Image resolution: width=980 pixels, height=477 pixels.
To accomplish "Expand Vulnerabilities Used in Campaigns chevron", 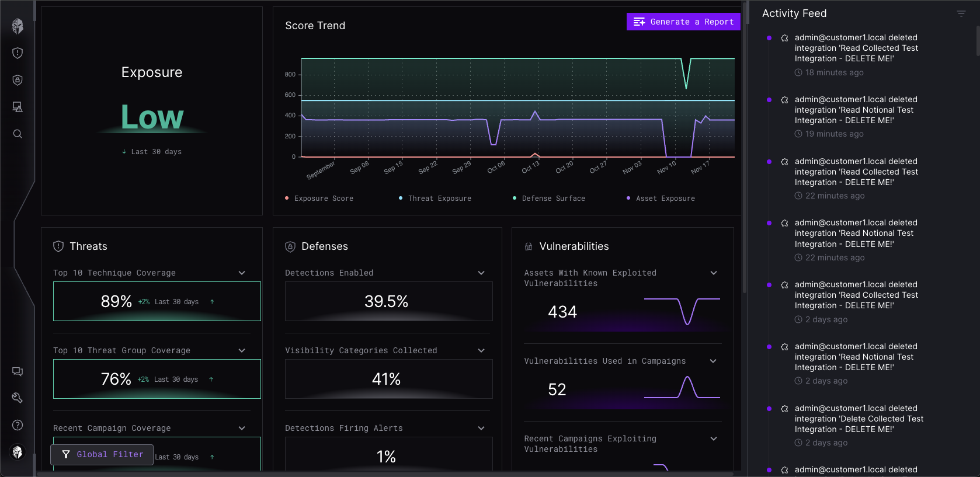I will tap(713, 361).
